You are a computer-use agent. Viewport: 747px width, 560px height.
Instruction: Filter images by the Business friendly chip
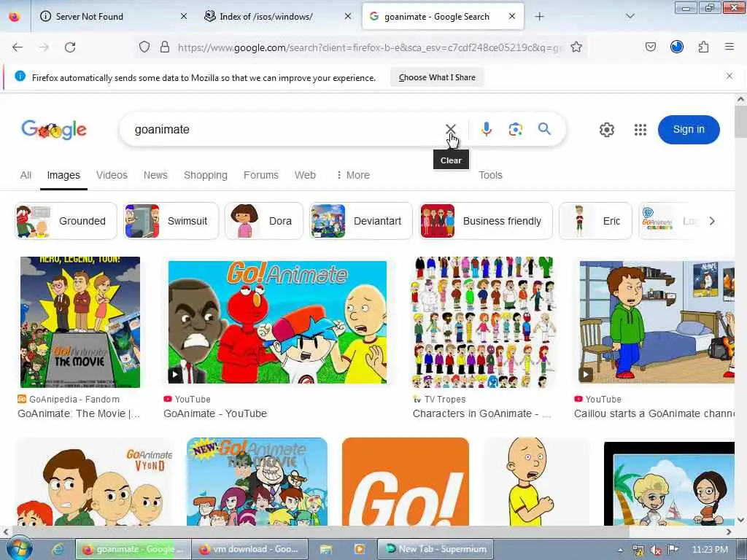coord(485,221)
